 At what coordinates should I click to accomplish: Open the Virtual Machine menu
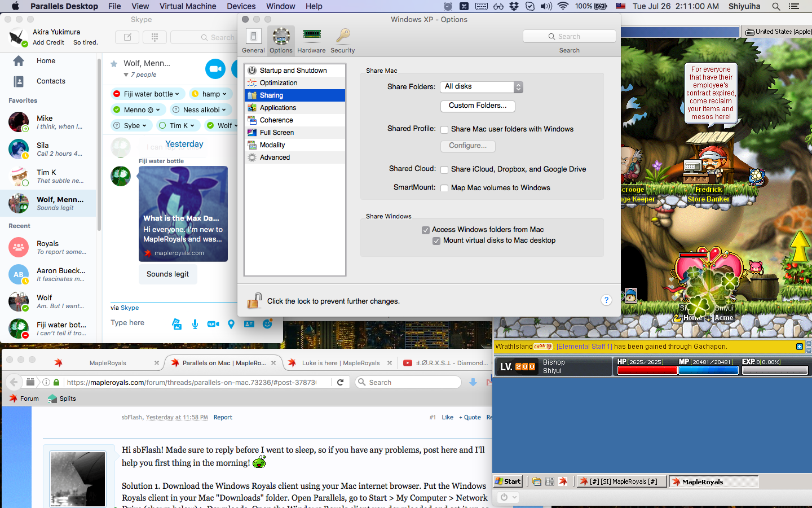click(188, 6)
